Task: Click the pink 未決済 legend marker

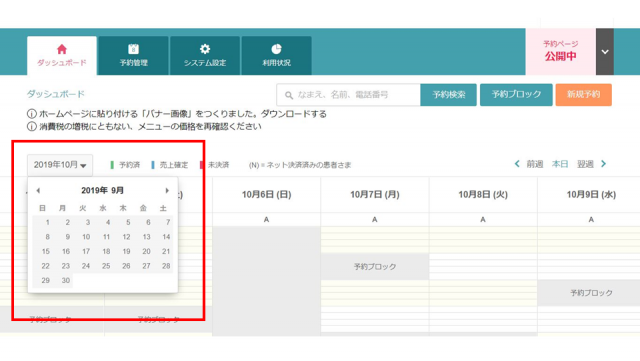Action: click(201, 165)
